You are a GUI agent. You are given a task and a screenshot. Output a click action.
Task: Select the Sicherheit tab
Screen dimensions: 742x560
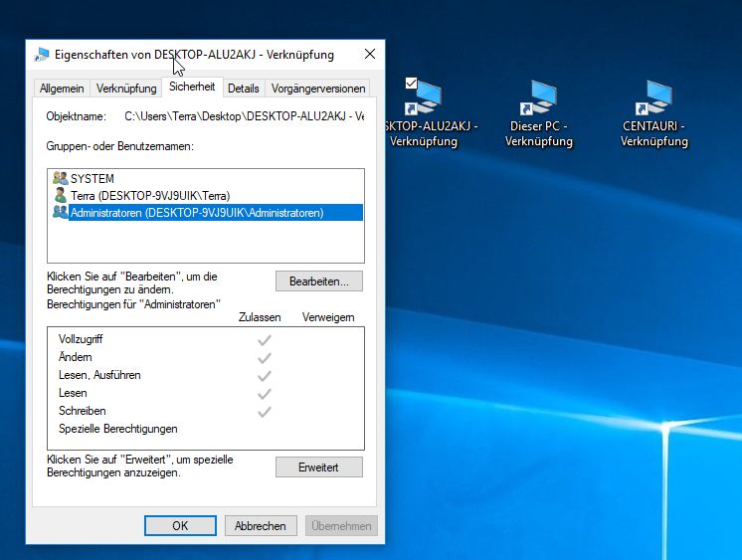click(x=192, y=87)
